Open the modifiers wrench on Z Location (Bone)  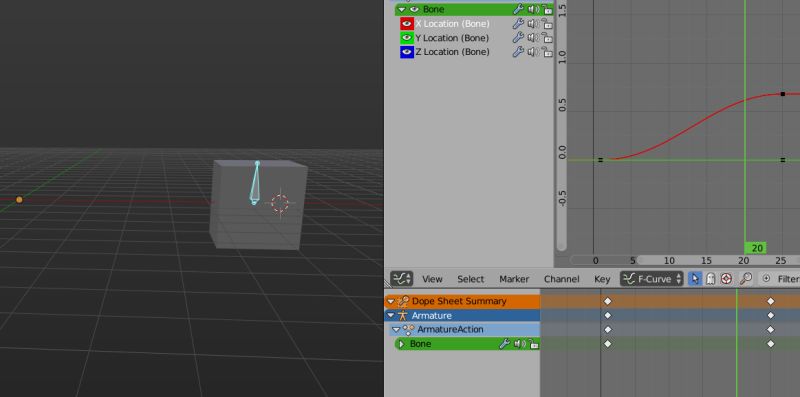click(518, 52)
